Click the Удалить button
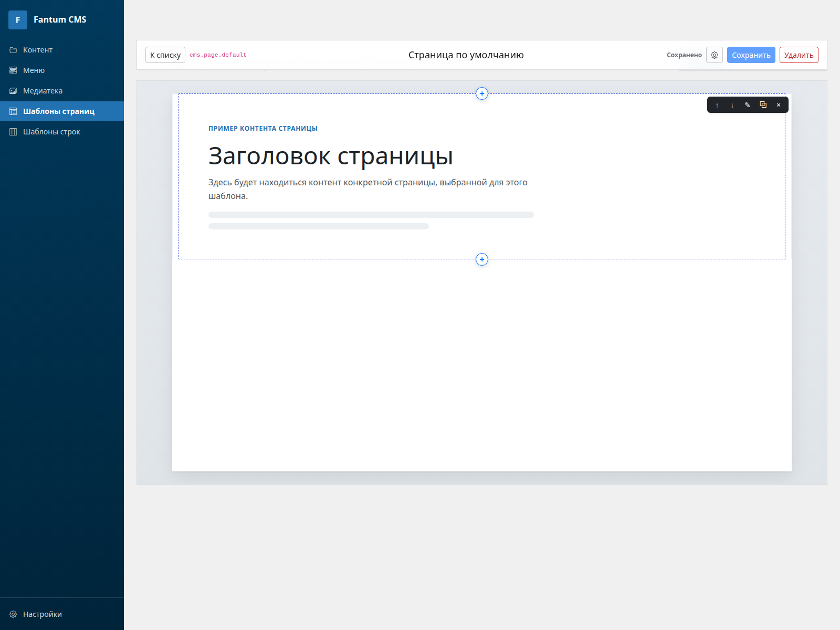 pyautogui.click(x=799, y=55)
